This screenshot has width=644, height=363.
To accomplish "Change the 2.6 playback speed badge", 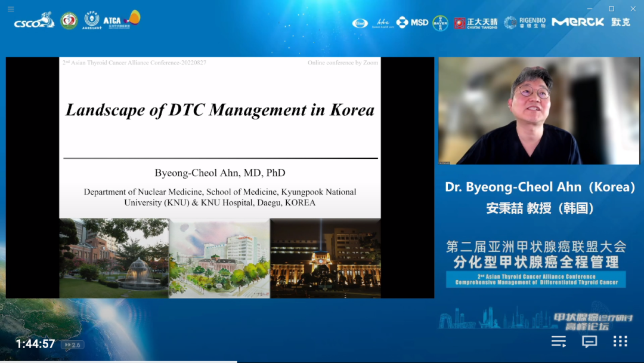I will tap(73, 344).
